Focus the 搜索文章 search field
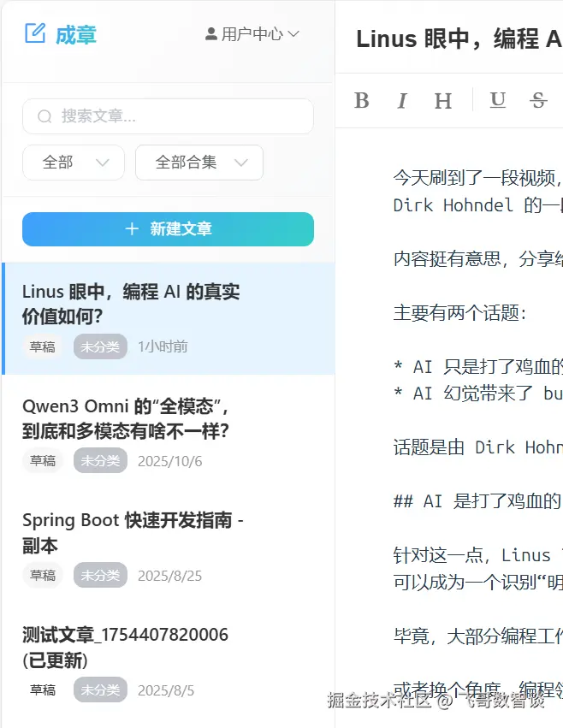This screenshot has height=728, width=563. coord(168,116)
